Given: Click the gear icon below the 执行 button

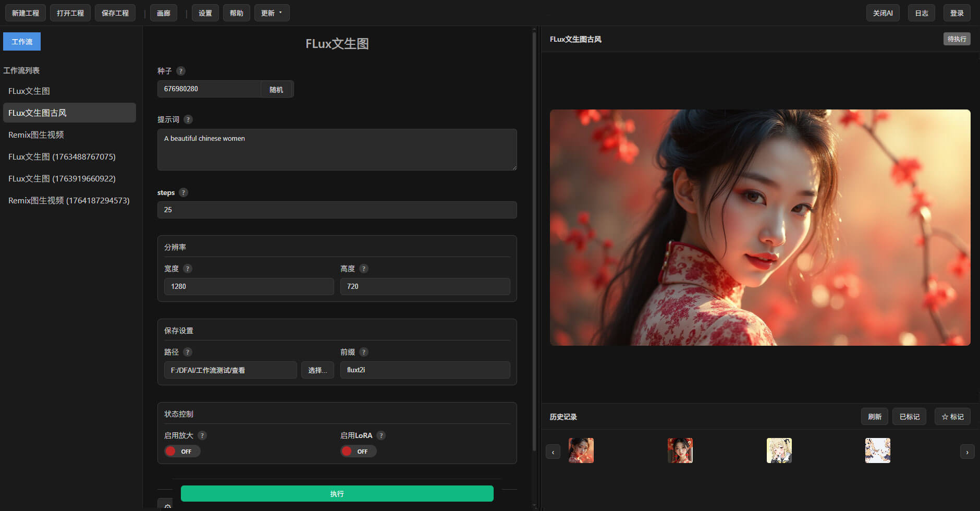Looking at the screenshot, I should (167, 506).
